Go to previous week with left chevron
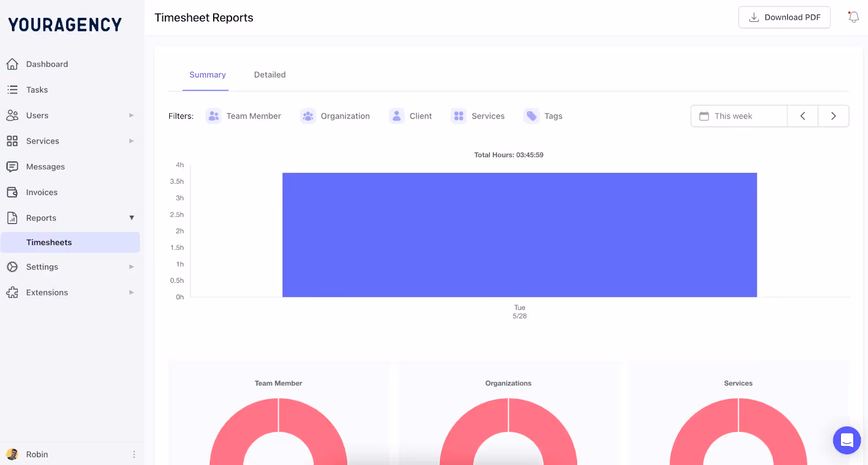This screenshot has width=868, height=465. 803,116
